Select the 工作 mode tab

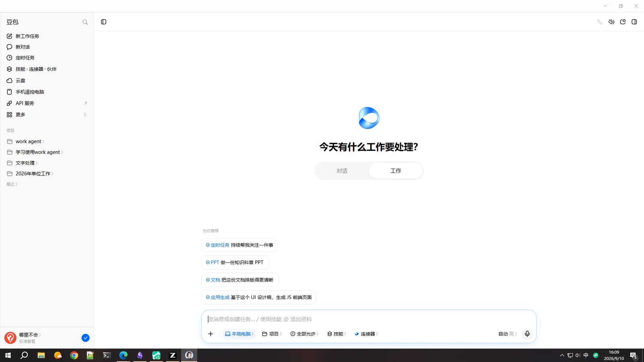coord(396,171)
